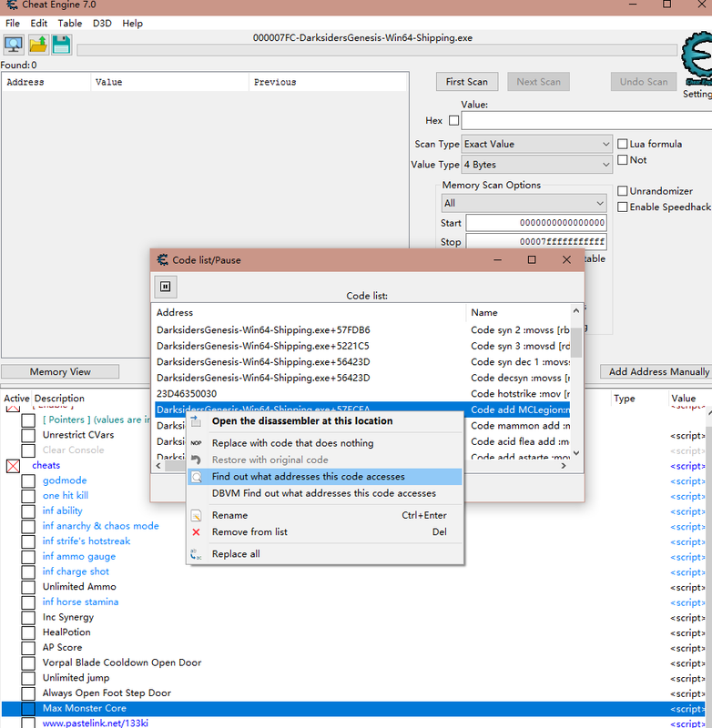The image size is (712, 728).
Task: Open the Edit menu
Action: (x=39, y=24)
